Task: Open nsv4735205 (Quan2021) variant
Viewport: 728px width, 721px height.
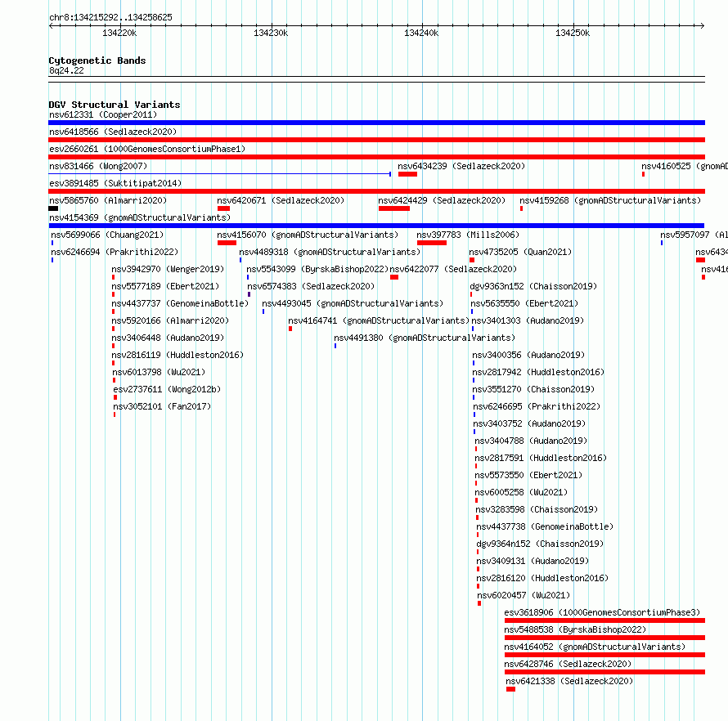Action: click(520, 252)
